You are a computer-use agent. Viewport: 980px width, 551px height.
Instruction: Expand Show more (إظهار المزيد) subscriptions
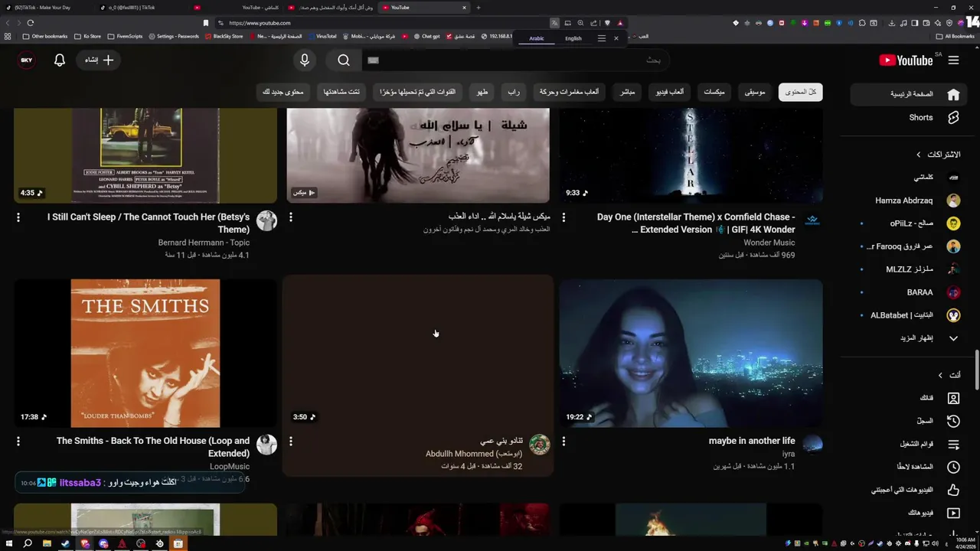(910, 338)
